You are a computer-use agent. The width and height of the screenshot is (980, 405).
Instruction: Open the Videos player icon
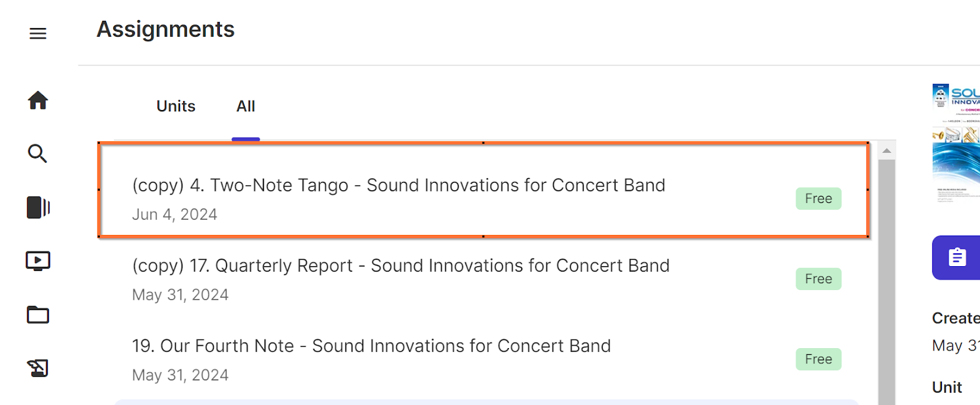tap(38, 261)
